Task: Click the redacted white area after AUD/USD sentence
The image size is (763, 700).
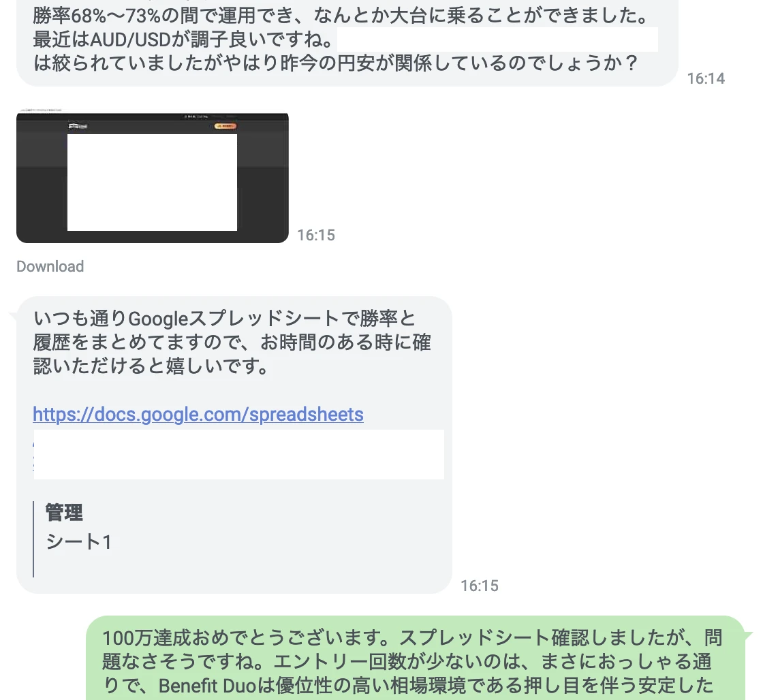Action: [497, 39]
